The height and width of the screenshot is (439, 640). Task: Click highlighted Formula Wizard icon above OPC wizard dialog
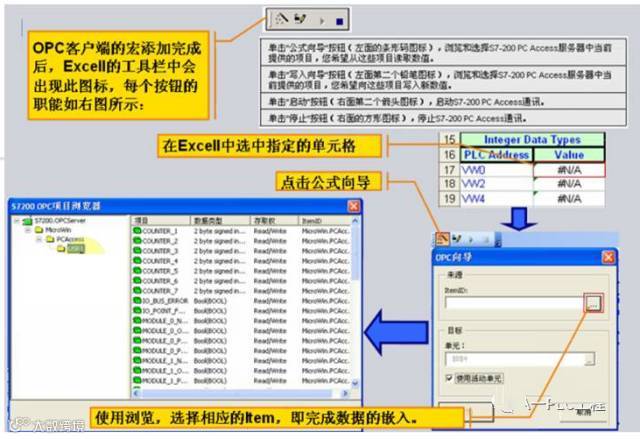point(442,239)
